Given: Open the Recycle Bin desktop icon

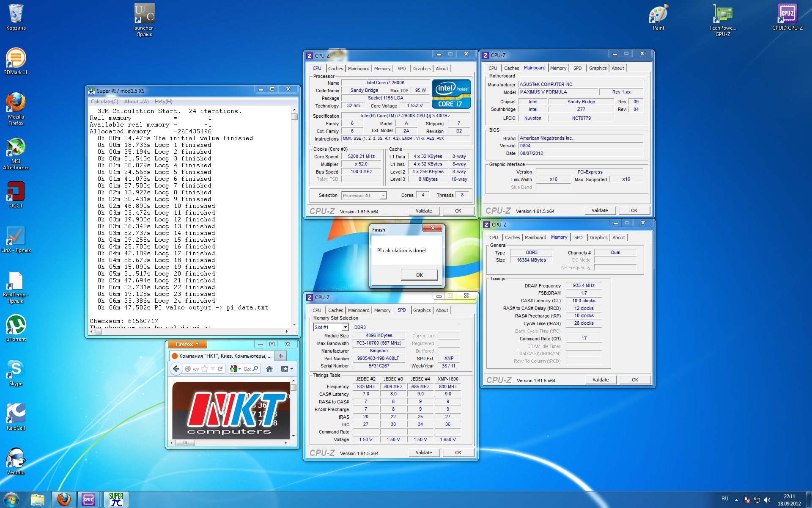Looking at the screenshot, I should pyautogui.click(x=16, y=17).
